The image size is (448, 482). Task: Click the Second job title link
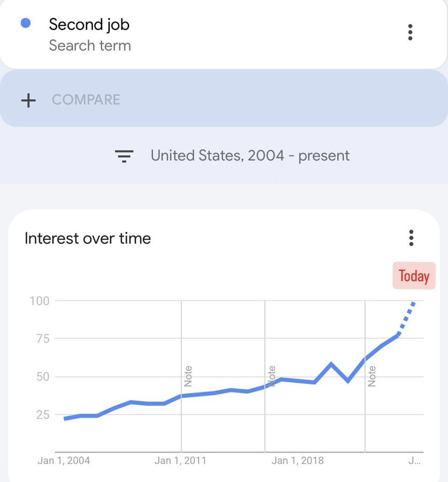89,24
